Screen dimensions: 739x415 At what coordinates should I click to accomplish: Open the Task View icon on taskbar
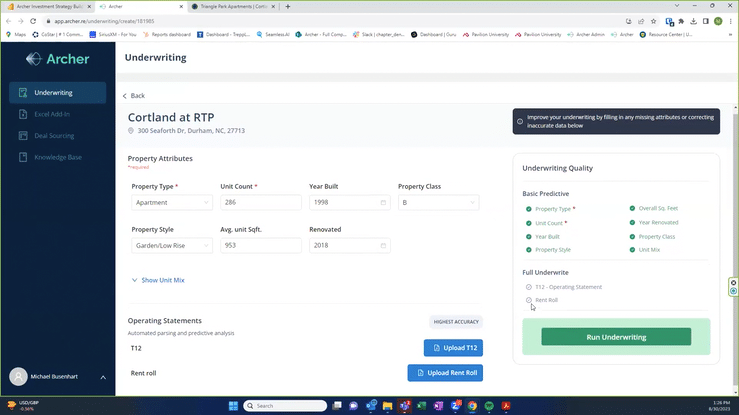[x=337, y=406]
